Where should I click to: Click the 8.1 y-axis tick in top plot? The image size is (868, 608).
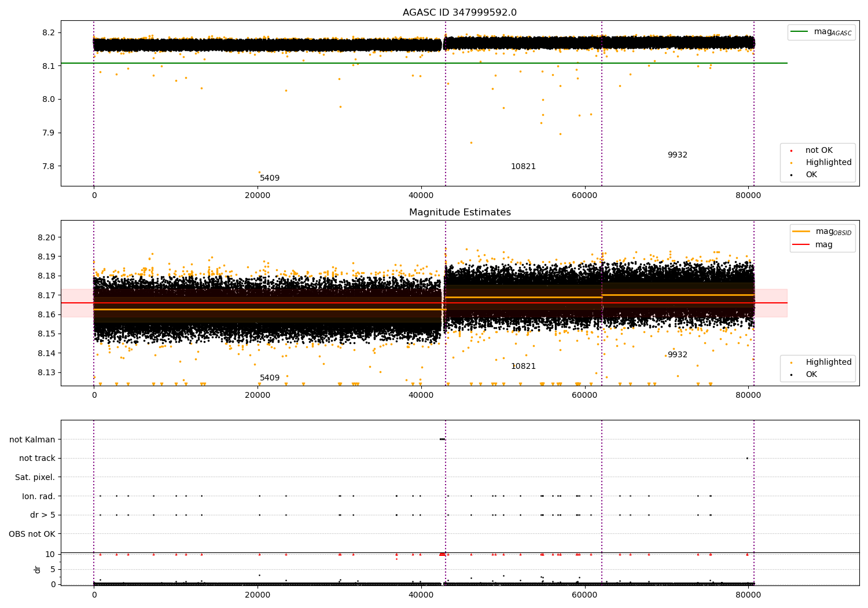[49, 66]
